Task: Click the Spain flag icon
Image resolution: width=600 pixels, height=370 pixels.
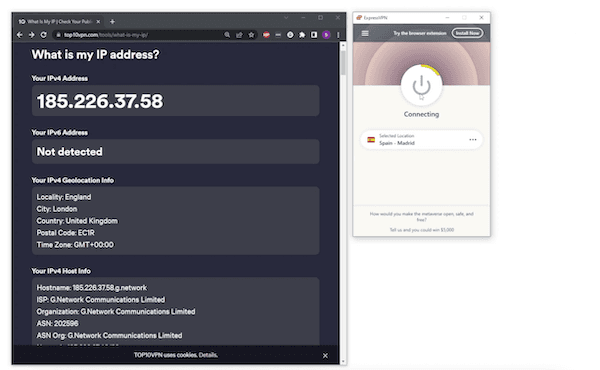Action: tap(371, 140)
